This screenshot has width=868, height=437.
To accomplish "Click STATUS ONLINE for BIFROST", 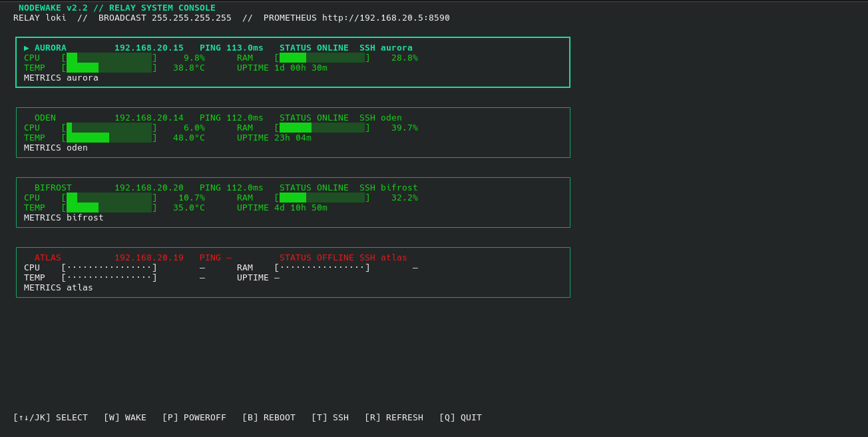I will point(314,188).
